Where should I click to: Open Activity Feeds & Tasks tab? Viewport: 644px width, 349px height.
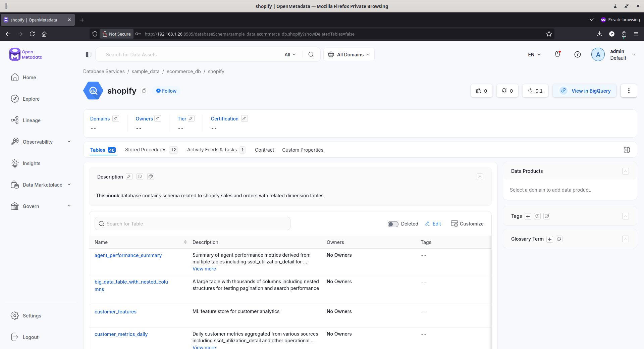point(216,150)
